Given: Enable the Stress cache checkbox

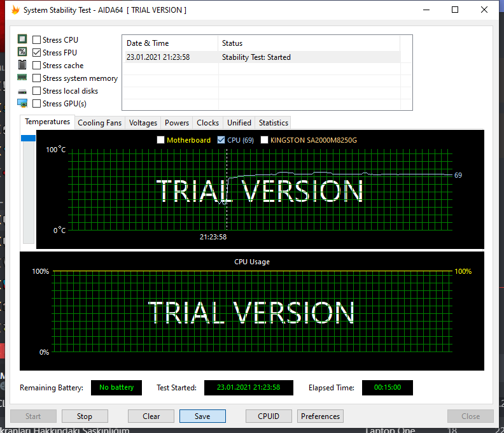Looking at the screenshot, I should (37, 66).
